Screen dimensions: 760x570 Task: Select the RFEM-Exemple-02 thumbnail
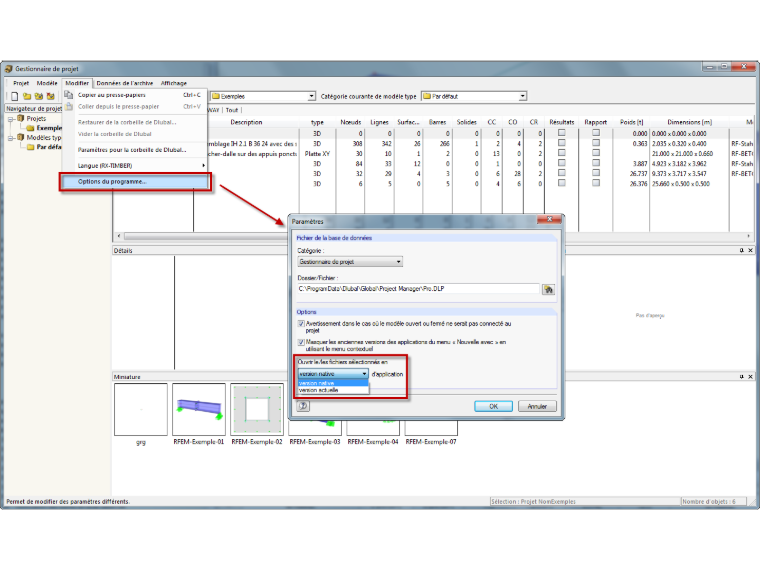click(257, 410)
